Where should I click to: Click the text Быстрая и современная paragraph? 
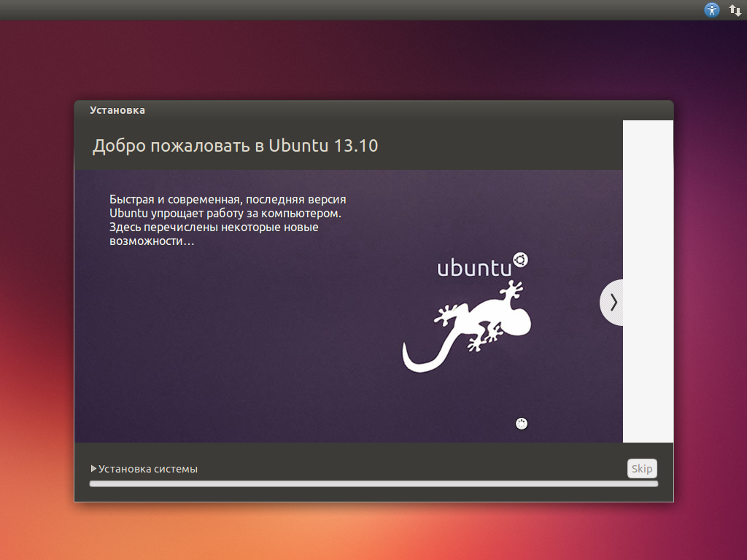(228, 220)
